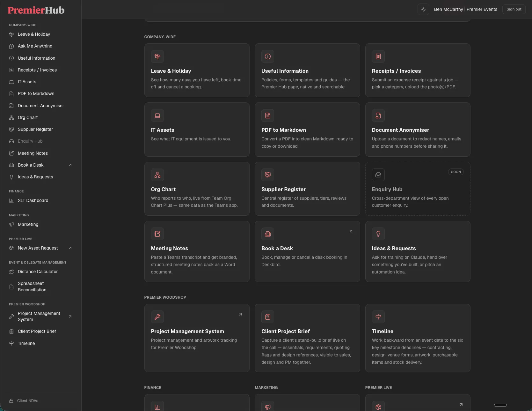Viewport: 532px width, 411px height.
Task: Click the Client Project Brief card clipboard icon
Action: pos(268,317)
